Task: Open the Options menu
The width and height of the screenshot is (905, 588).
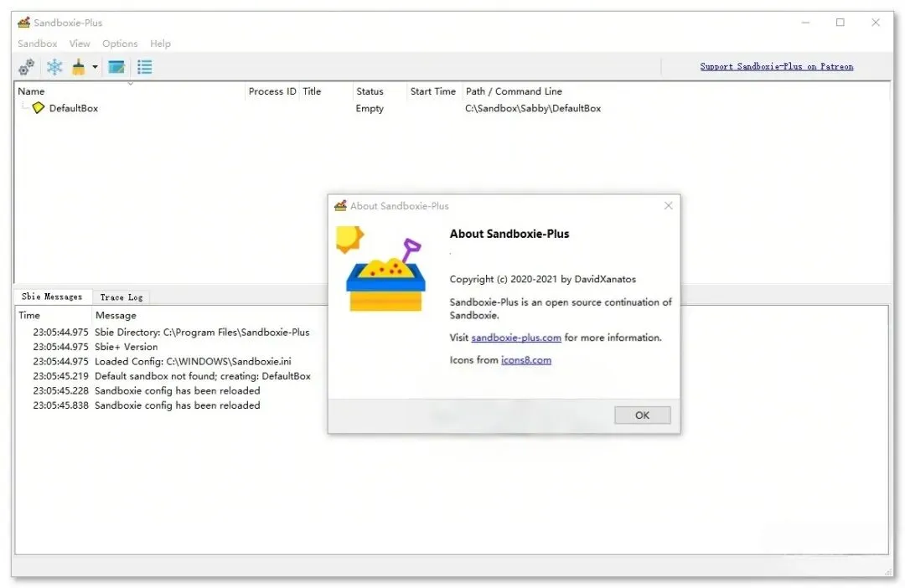Action: click(120, 44)
